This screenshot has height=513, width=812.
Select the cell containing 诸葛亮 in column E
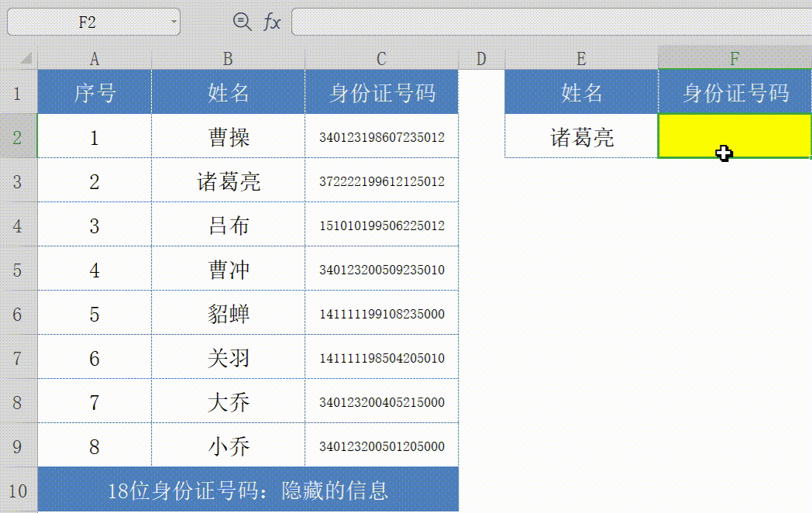[x=581, y=137]
